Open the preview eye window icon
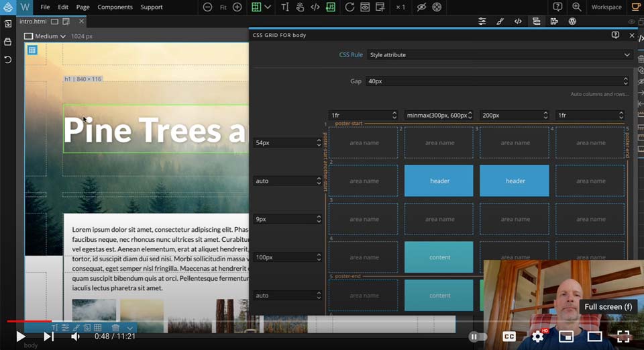The image size is (644, 350). point(365,7)
